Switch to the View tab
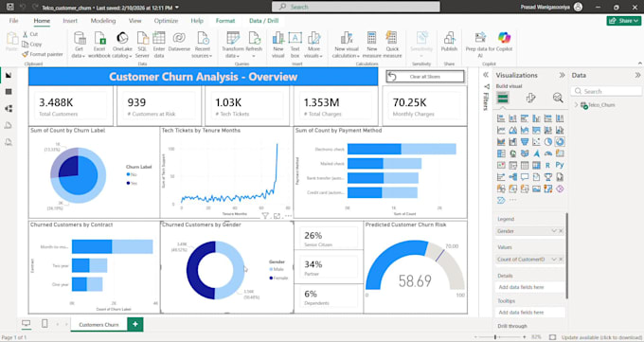Screen dimensions: 644x342 (x=135, y=21)
